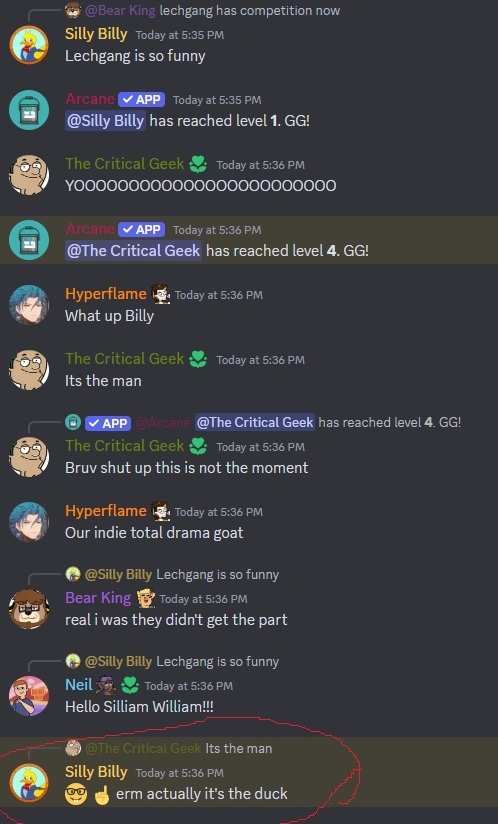
Task: Open @The Critical Geek mention in highlighted Arcane message
Action: pyautogui.click(x=133, y=251)
